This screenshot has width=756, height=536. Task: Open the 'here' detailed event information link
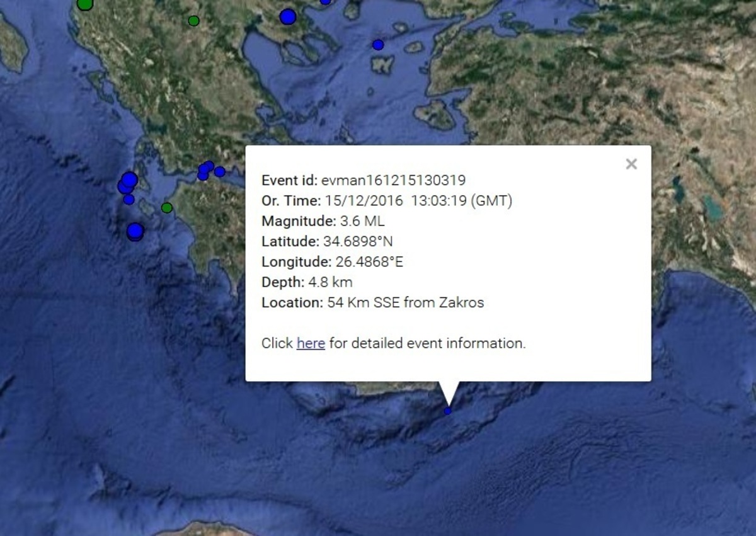311,343
